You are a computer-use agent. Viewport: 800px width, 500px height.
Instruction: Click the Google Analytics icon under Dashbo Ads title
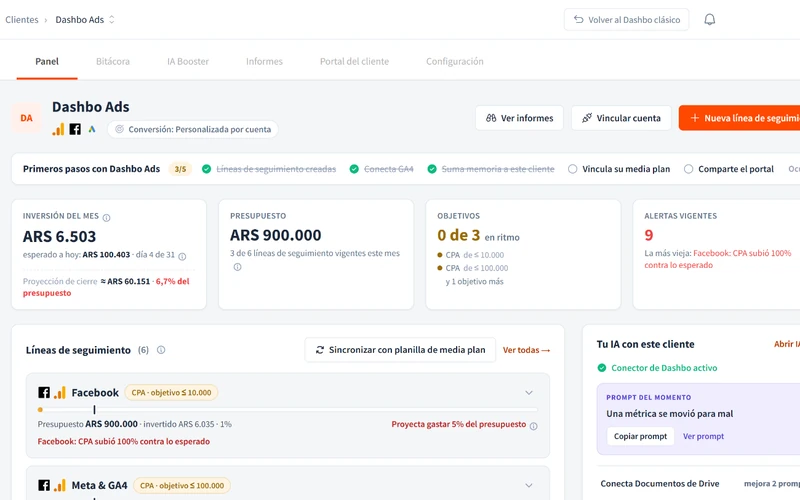[x=58, y=129]
